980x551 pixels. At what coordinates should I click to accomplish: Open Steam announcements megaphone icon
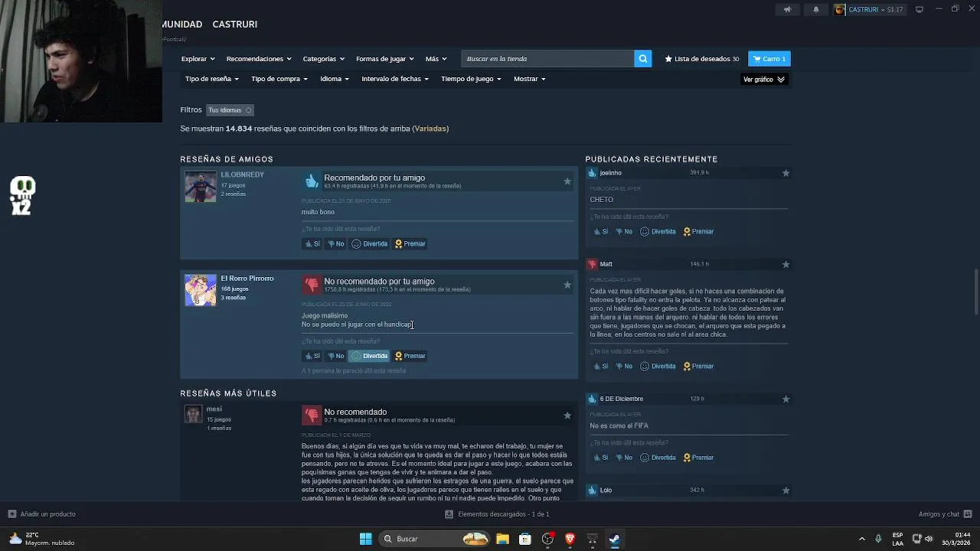787,9
